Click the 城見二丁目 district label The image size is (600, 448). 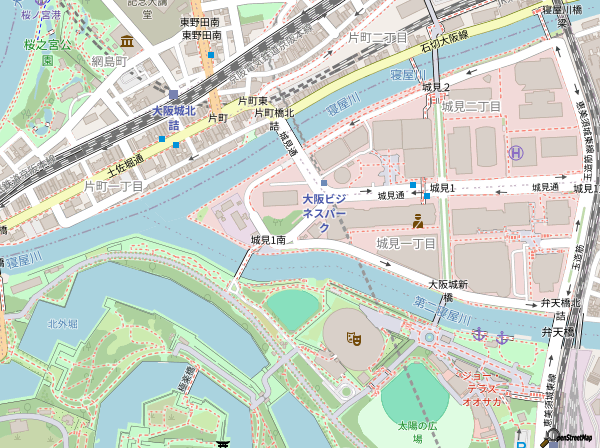(x=471, y=105)
